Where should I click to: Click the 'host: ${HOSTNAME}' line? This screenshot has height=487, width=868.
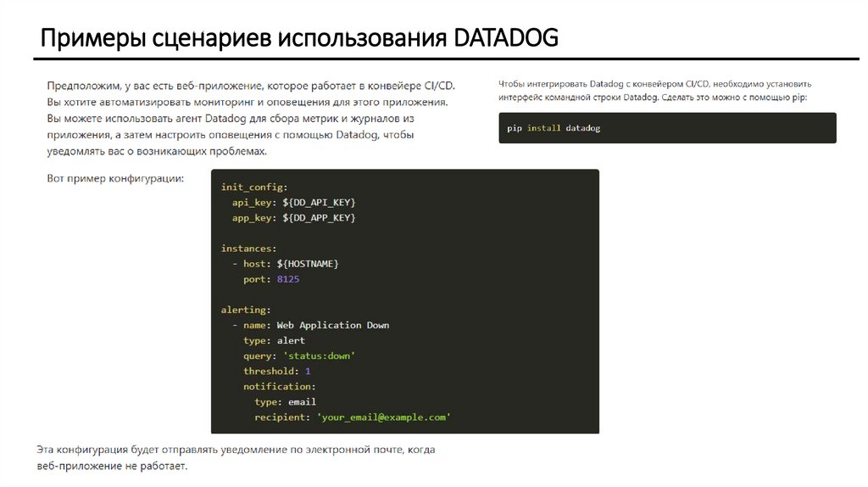coord(291,264)
